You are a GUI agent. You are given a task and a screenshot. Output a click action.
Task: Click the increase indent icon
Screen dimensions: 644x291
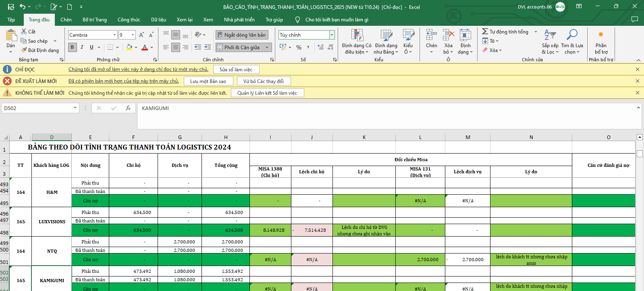(208, 47)
